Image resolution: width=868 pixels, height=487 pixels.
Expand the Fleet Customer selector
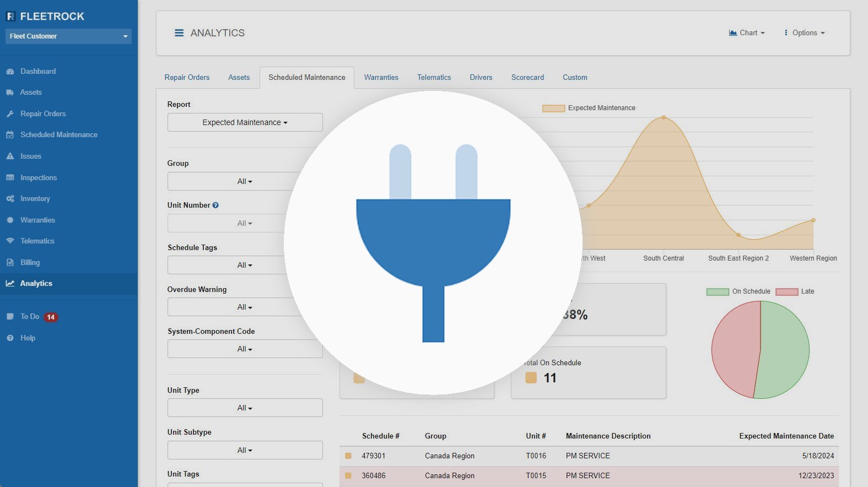(x=68, y=36)
